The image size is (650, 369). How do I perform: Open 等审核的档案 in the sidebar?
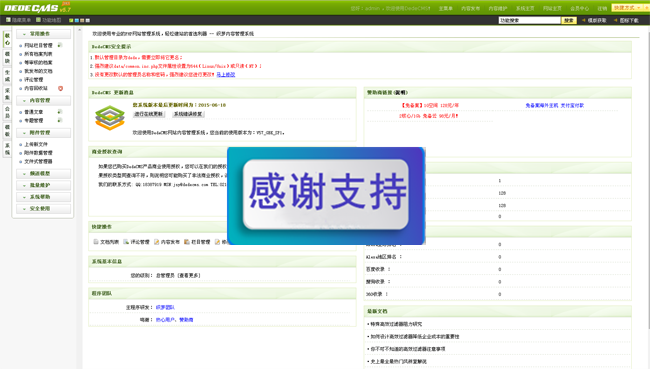(38, 63)
